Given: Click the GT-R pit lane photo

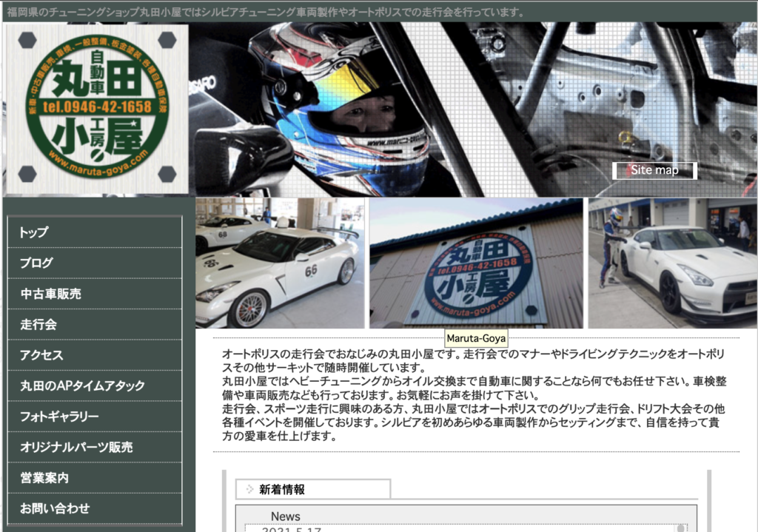Looking at the screenshot, I should point(672,263).
